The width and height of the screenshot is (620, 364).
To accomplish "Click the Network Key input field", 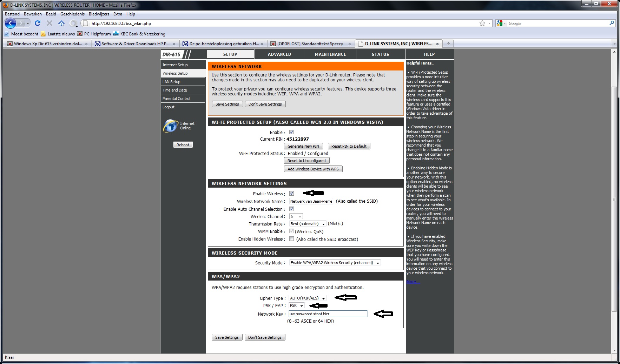I will tap(328, 314).
